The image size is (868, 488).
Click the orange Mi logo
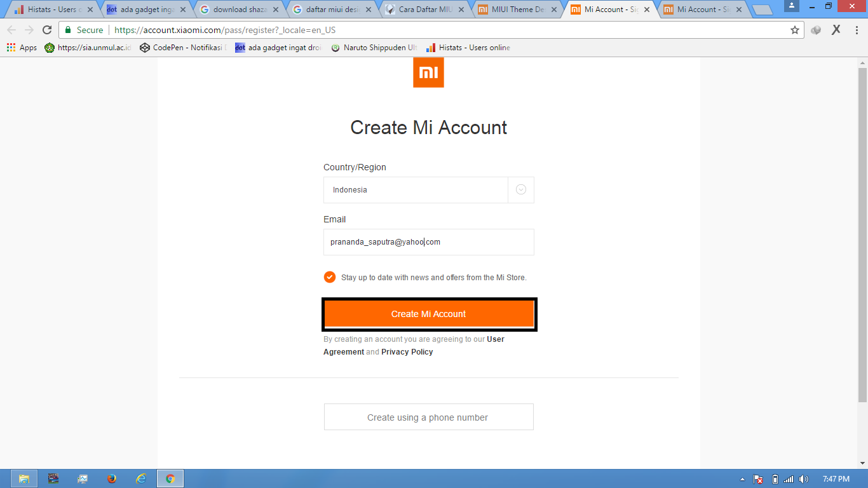[428, 72]
